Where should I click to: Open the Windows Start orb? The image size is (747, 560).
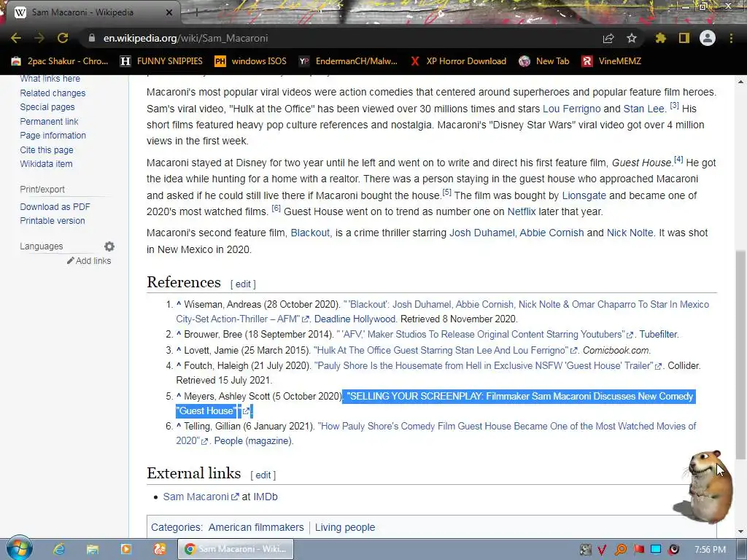point(19,548)
